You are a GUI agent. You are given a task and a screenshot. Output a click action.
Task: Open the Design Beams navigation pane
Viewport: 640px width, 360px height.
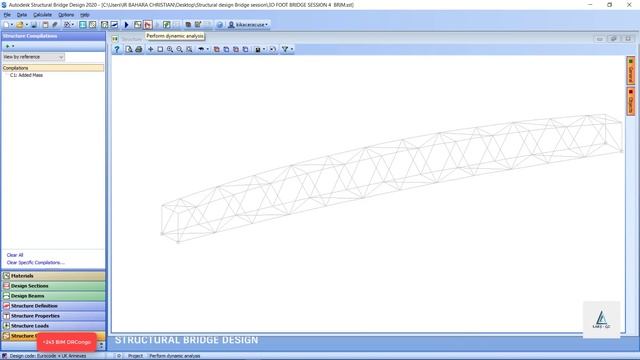pyautogui.click(x=53, y=296)
